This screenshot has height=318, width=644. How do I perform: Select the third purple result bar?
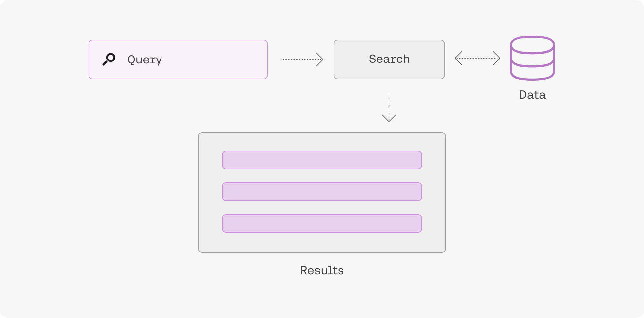(x=322, y=223)
